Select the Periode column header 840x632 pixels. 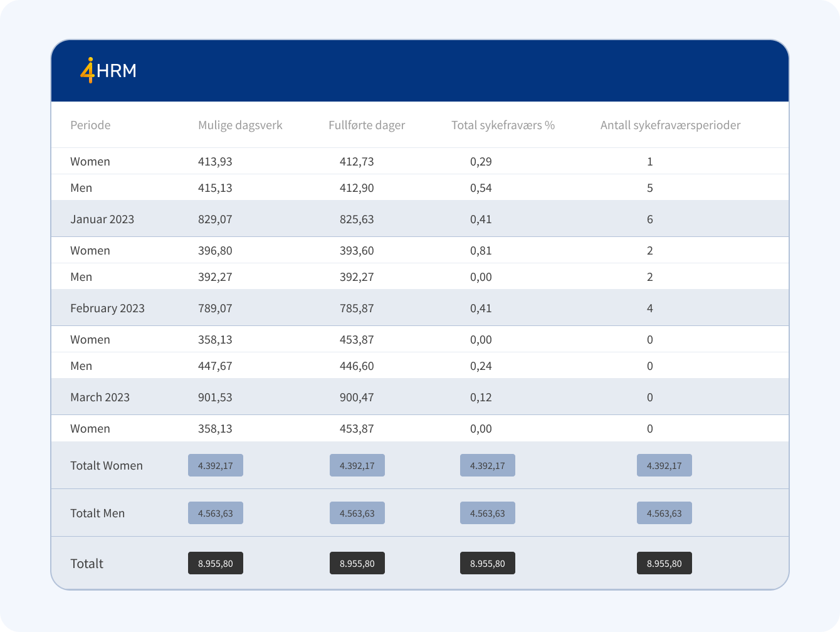(x=90, y=125)
